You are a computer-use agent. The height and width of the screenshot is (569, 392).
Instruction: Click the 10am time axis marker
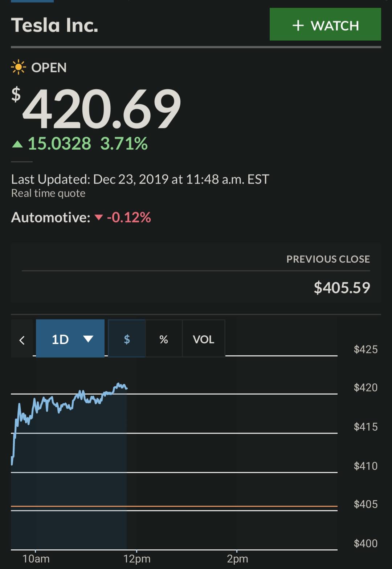36,558
